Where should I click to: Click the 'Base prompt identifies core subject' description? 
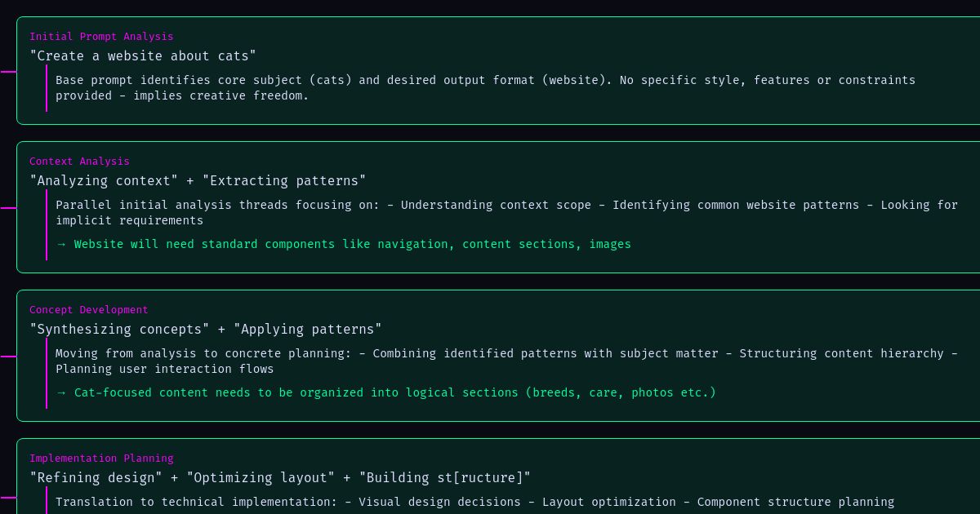point(485,87)
